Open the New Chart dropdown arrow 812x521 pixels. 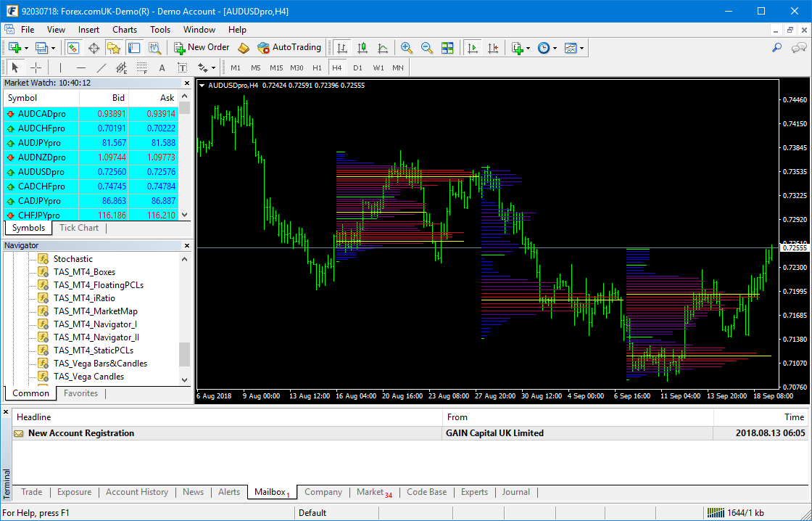click(26, 48)
